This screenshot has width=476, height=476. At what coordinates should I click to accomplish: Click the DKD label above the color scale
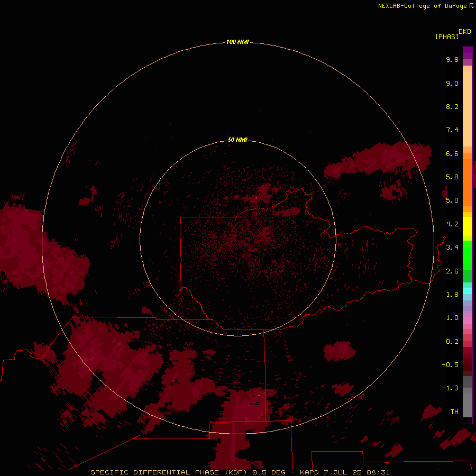click(x=464, y=31)
